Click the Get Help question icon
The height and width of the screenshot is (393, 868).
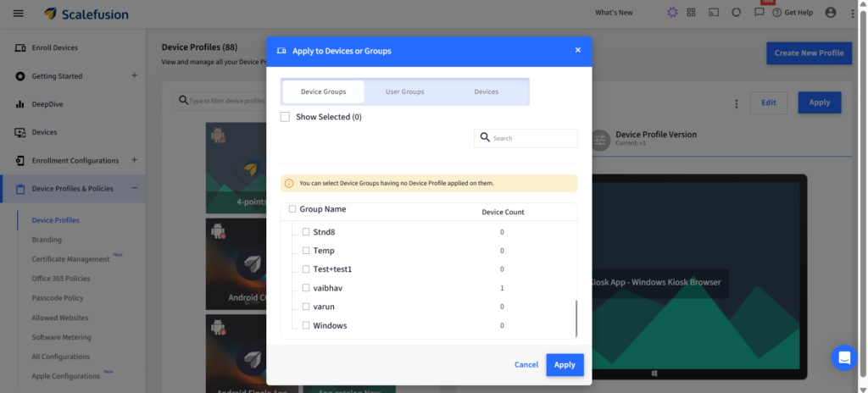point(776,12)
